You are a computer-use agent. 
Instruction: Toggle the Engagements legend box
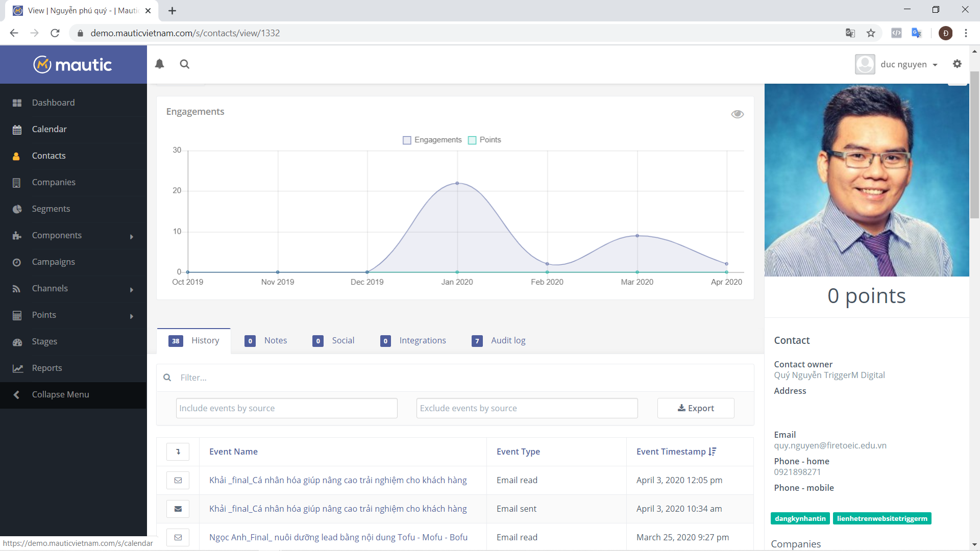(x=407, y=140)
